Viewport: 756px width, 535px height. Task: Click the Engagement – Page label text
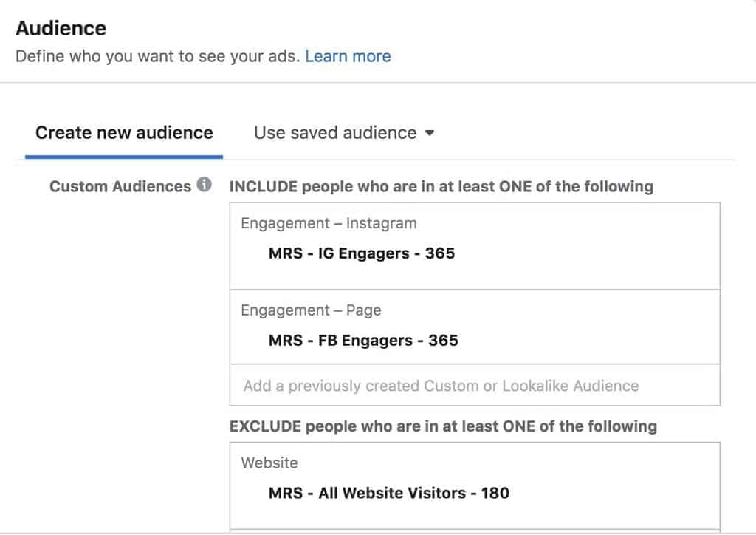pyautogui.click(x=310, y=310)
